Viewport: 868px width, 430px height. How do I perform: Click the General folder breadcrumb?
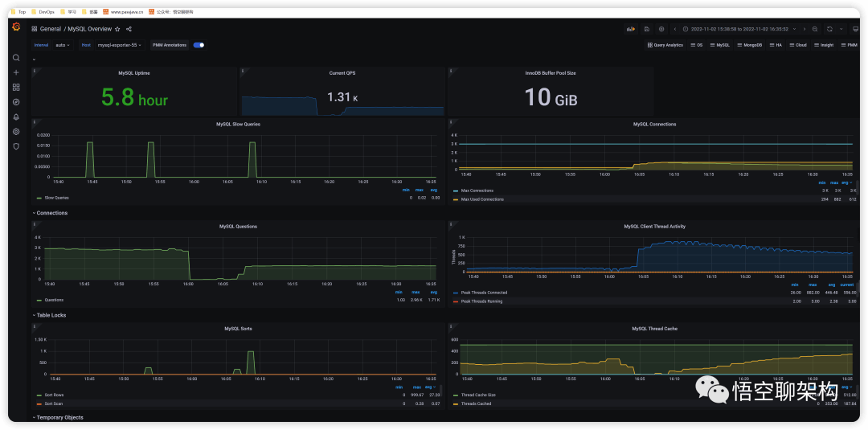coord(51,29)
